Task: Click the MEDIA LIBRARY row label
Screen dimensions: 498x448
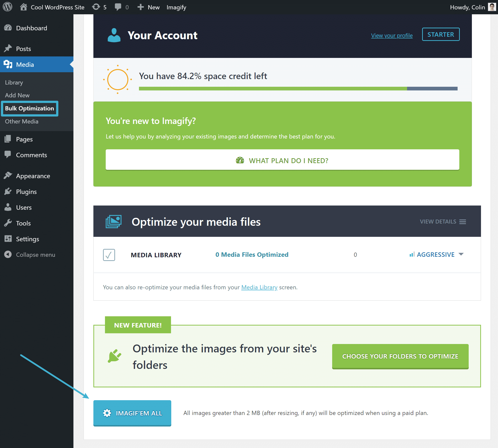Action: (156, 255)
